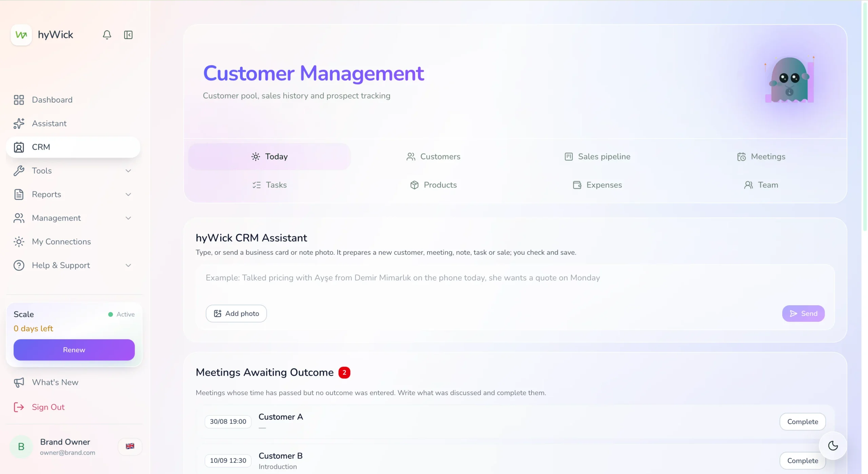The image size is (868, 474).
Task: Open the Sales pipeline tab
Action: pos(597,157)
